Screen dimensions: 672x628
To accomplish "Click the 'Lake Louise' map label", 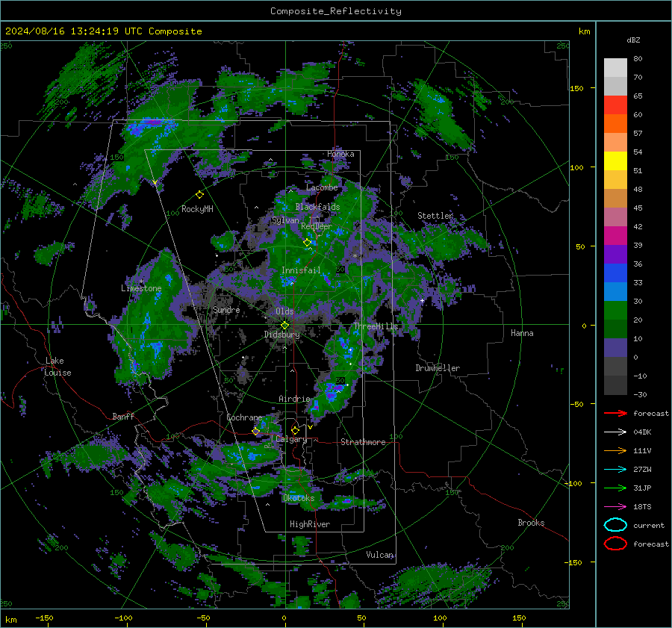I will [x=58, y=367].
